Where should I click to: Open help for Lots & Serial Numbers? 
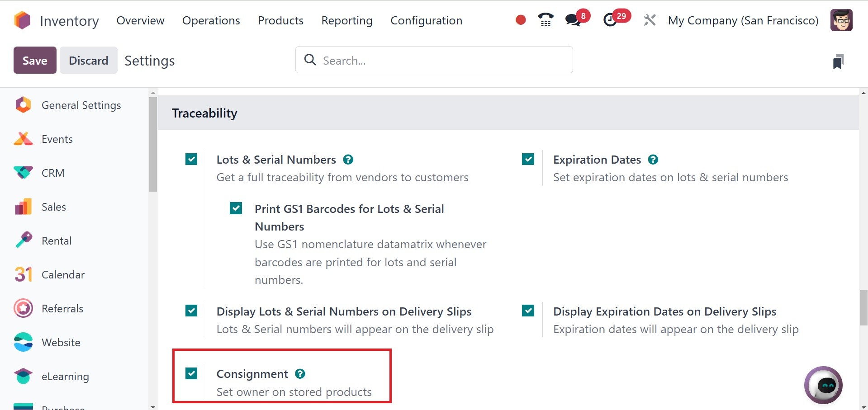point(348,160)
